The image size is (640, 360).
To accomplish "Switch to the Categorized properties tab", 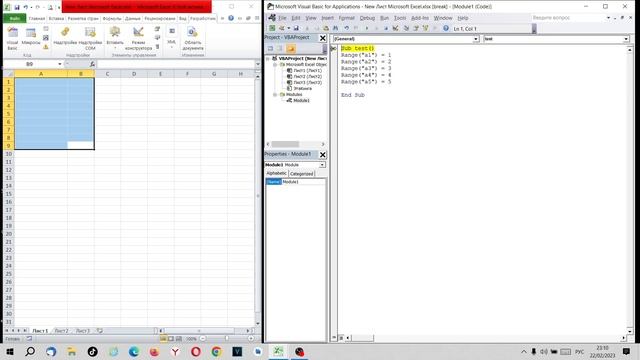I will (302, 174).
